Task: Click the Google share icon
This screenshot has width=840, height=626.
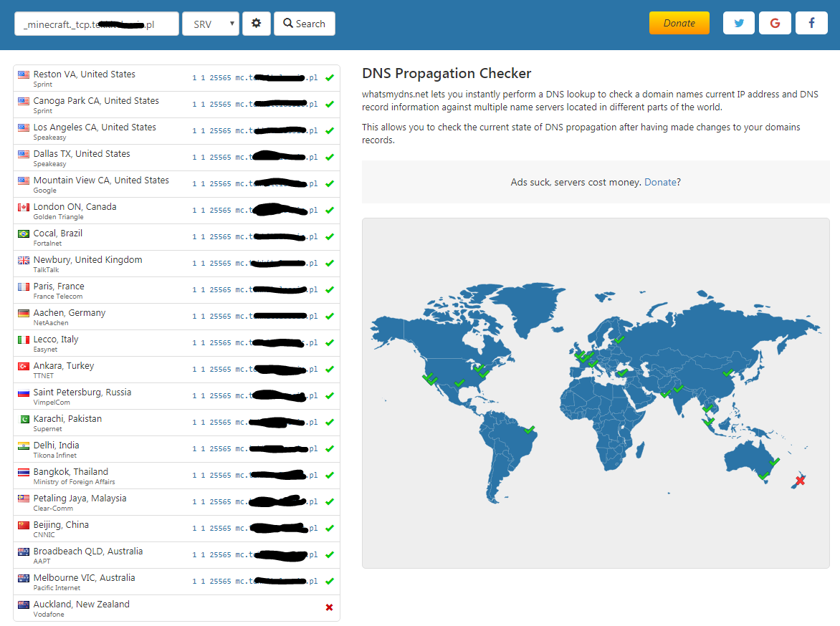Action: tap(775, 23)
